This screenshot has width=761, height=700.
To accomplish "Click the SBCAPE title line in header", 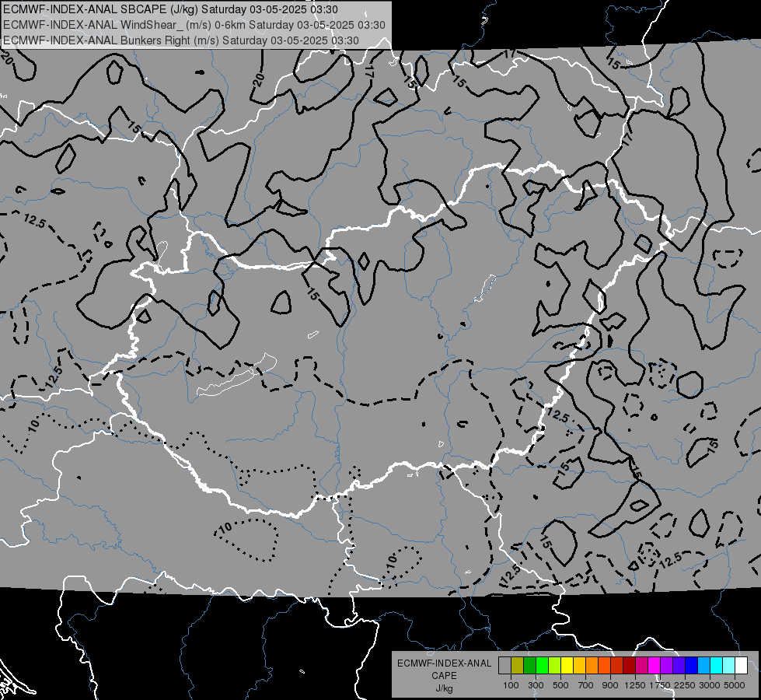I will click(171, 9).
